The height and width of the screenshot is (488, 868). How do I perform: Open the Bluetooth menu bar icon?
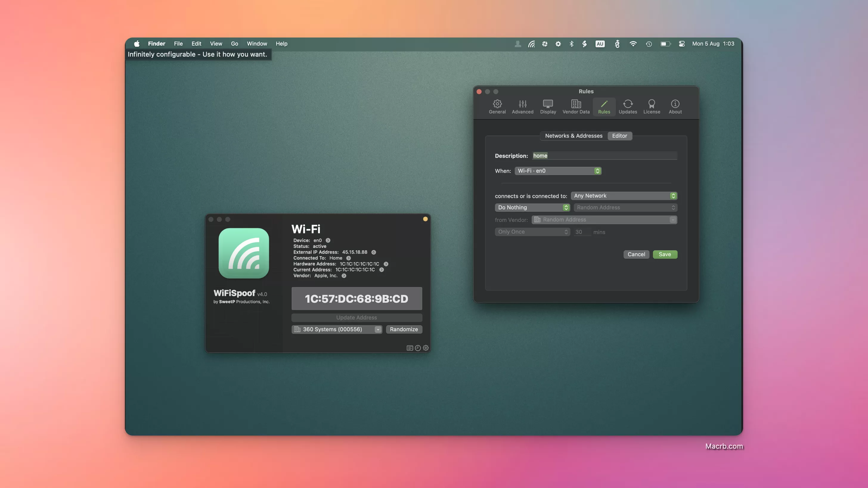pyautogui.click(x=571, y=44)
